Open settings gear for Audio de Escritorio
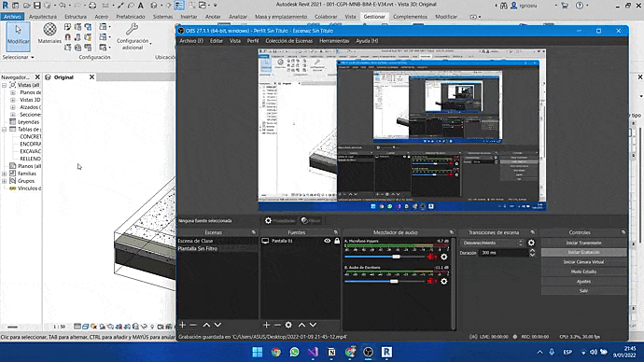The height and width of the screenshot is (362, 644). [x=444, y=282]
